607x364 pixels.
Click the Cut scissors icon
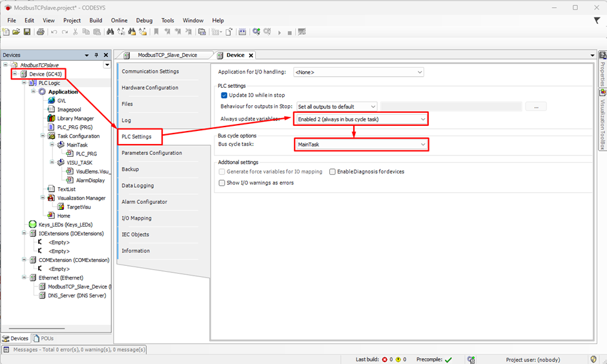tap(75, 32)
